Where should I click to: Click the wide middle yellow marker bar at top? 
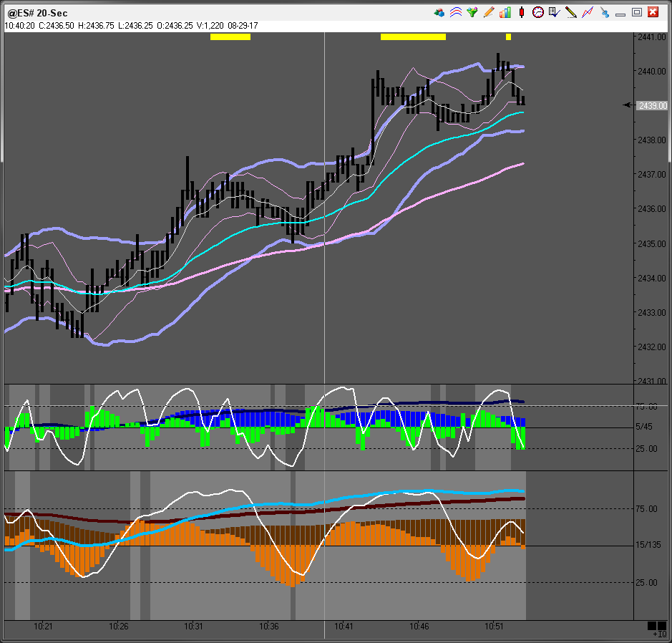[x=413, y=37]
